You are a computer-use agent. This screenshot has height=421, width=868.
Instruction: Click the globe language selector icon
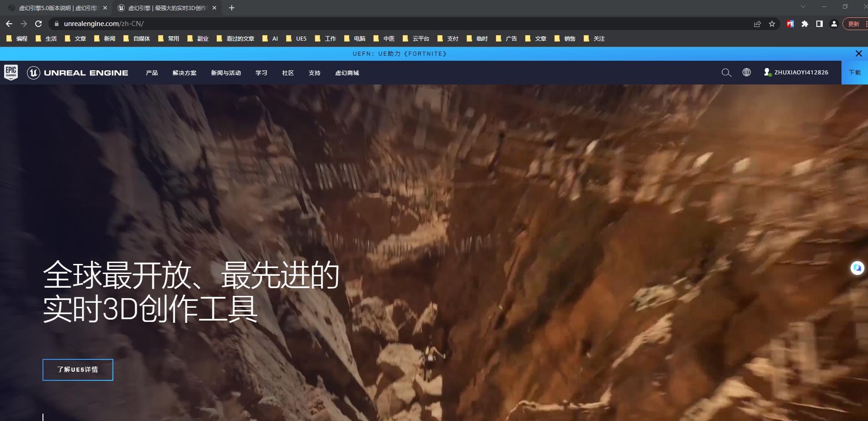[746, 72]
